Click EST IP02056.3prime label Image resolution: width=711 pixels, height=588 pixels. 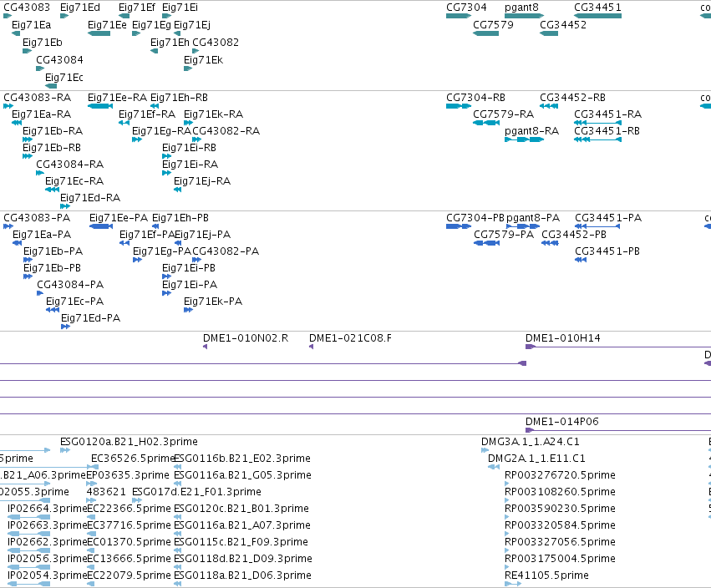tap(47, 559)
